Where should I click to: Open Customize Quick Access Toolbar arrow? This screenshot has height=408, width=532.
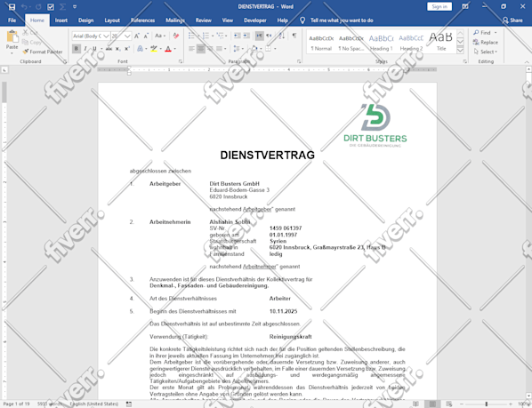pos(75,7)
